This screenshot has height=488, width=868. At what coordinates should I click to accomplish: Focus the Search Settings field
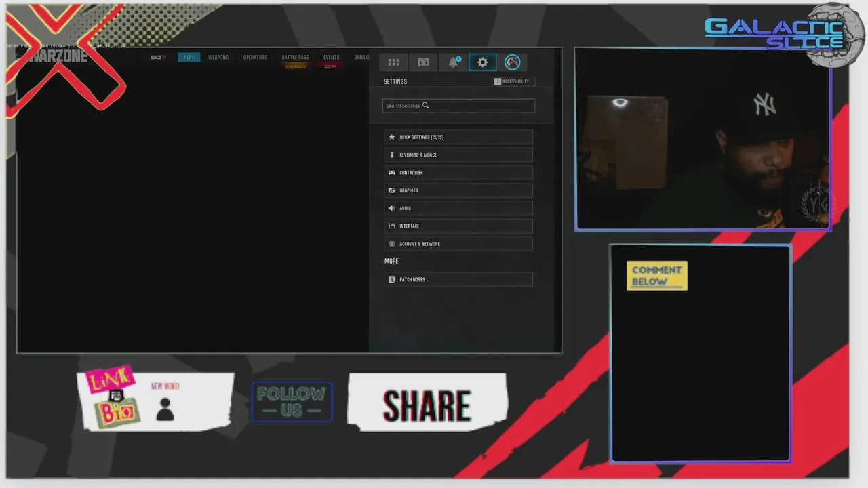pos(458,106)
